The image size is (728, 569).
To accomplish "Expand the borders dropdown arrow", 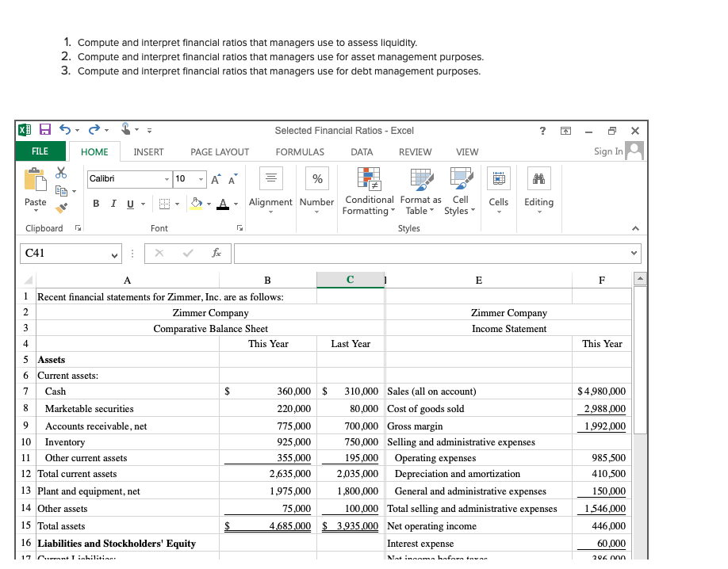I will [178, 204].
